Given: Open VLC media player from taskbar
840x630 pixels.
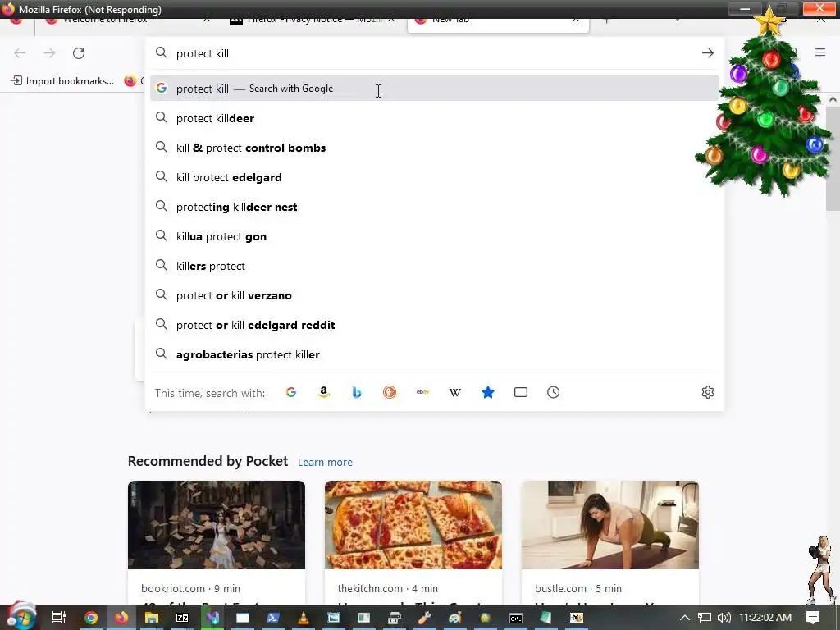Looking at the screenshot, I should click(304, 618).
